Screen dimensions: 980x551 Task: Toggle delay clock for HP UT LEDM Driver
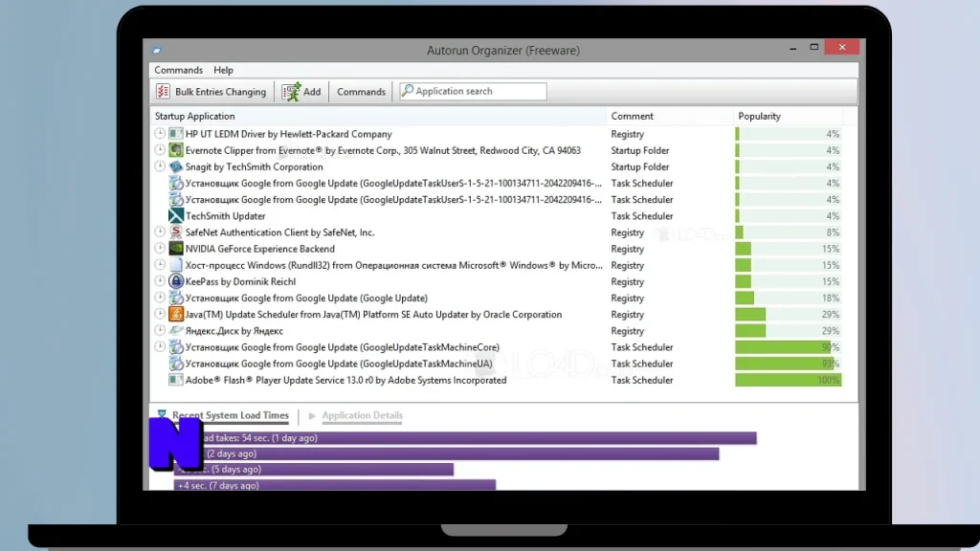coord(160,133)
